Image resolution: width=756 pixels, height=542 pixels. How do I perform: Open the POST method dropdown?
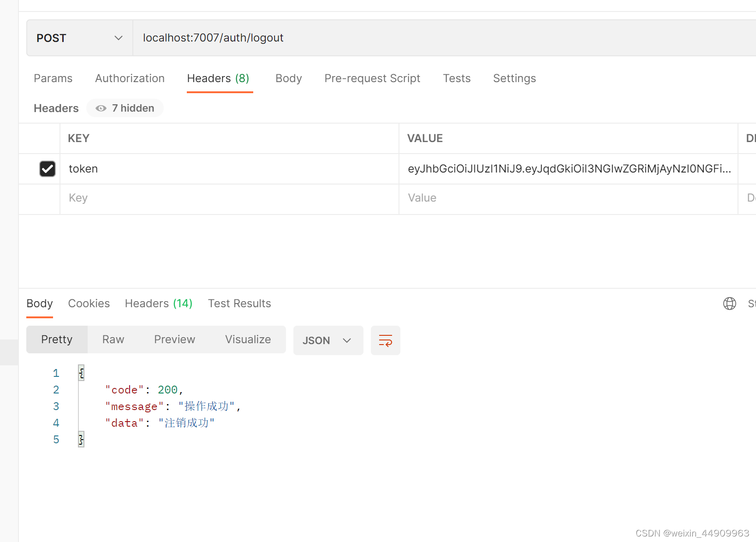point(80,38)
